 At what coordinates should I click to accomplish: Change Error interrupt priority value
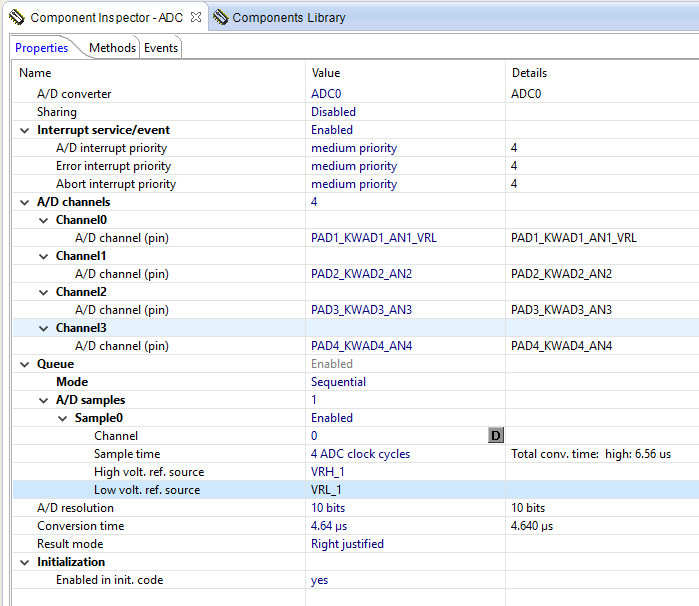354,166
